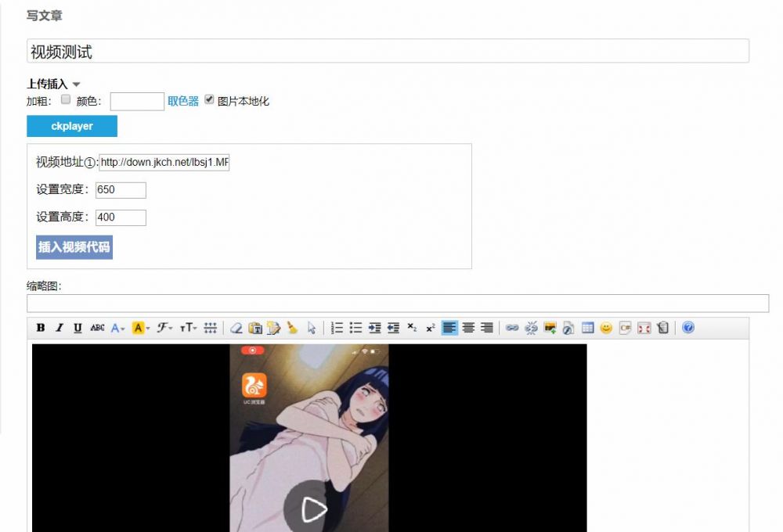Toggle bold formatting in editor toolbar
This screenshot has height=532, width=783.
click(x=41, y=329)
